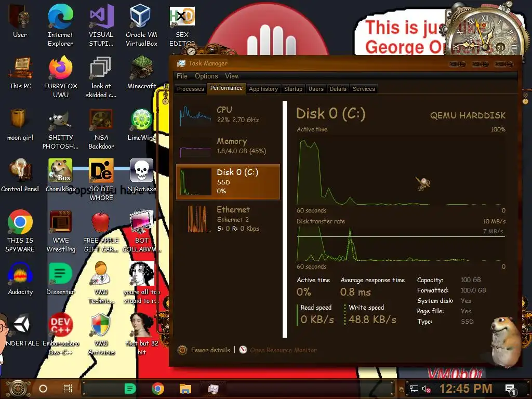Launch SHITTY PHOTOSH... GIMP icon
The width and height of the screenshot is (532, 399).
point(61,129)
